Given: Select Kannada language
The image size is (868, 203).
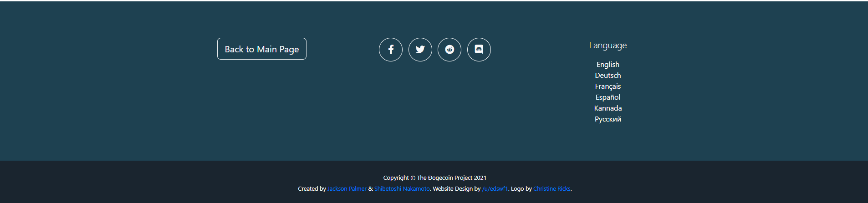Looking at the screenshot, I should (x=608, y=108).
